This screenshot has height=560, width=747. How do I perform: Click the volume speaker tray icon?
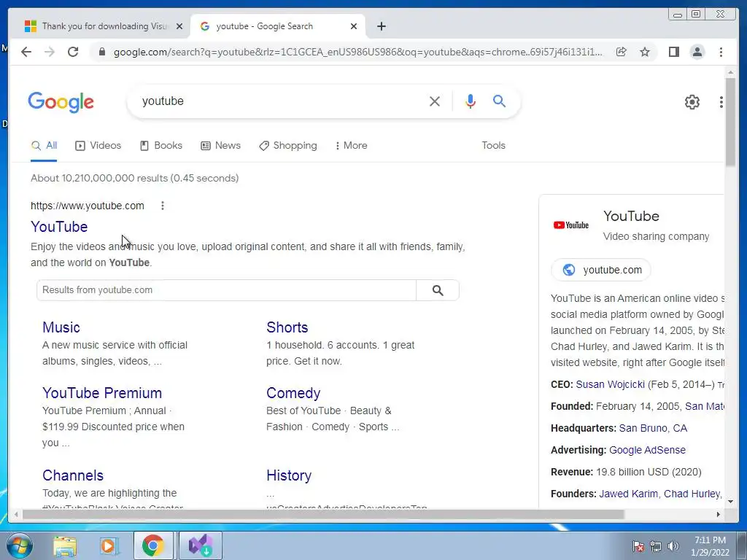click(x=673, y=546)
